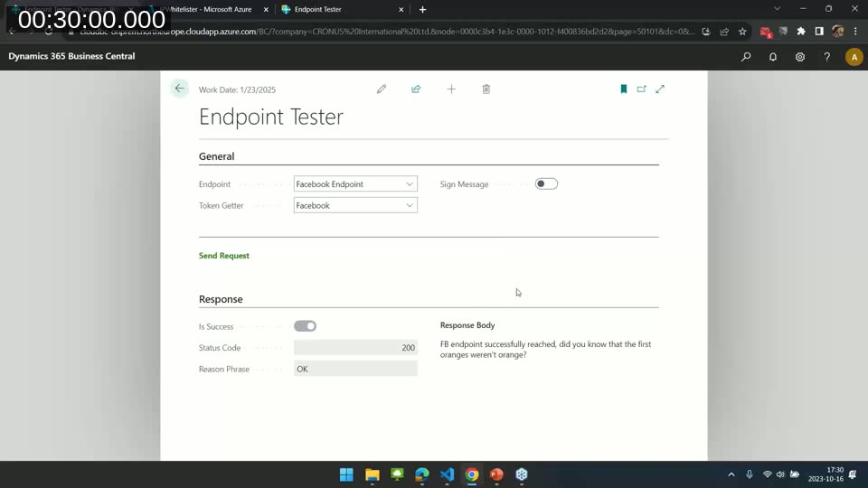Open Business Central search magnifier
The height and width of the screenshot is (488, 868).
[x=746, y=56]
